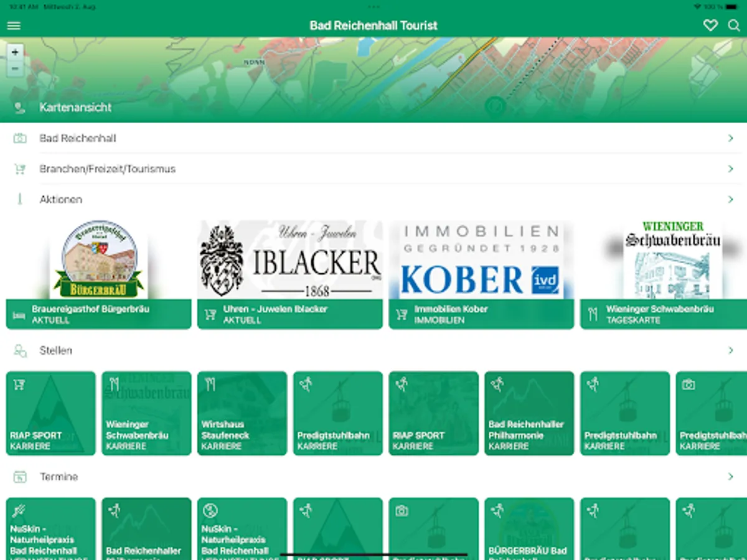Screen dimensions: 747x560
Task: Click cart icon on first RIAP SPORT tile
Action: (x=19, y=384)
